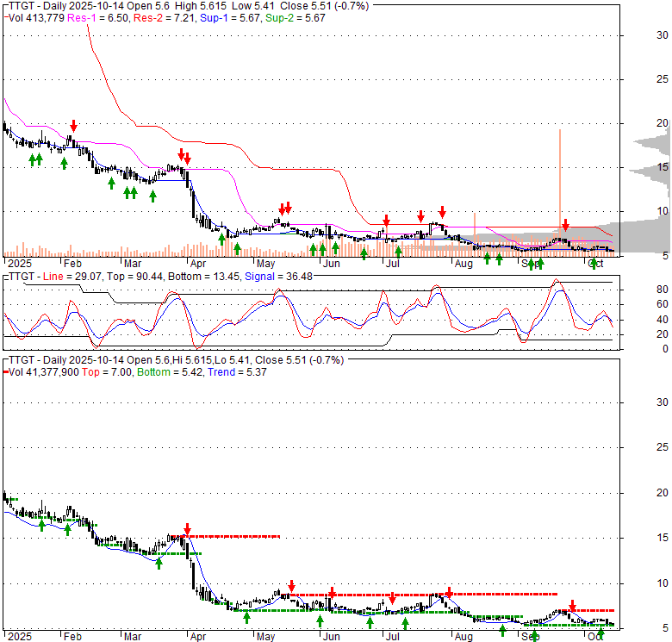Click the red sell arrow above September, top chart
The width and height of the screenshot is (672, 642).
[x=565, y=225]
